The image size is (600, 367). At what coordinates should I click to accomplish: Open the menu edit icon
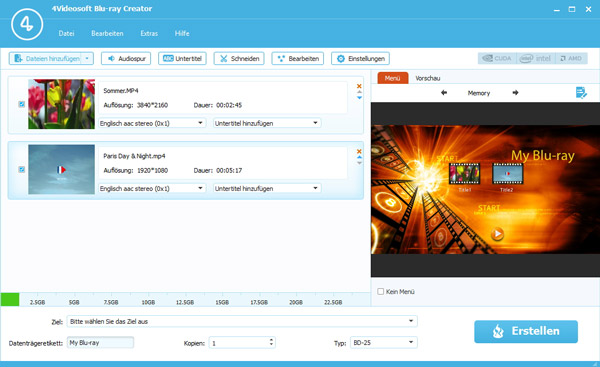[581, 93]
